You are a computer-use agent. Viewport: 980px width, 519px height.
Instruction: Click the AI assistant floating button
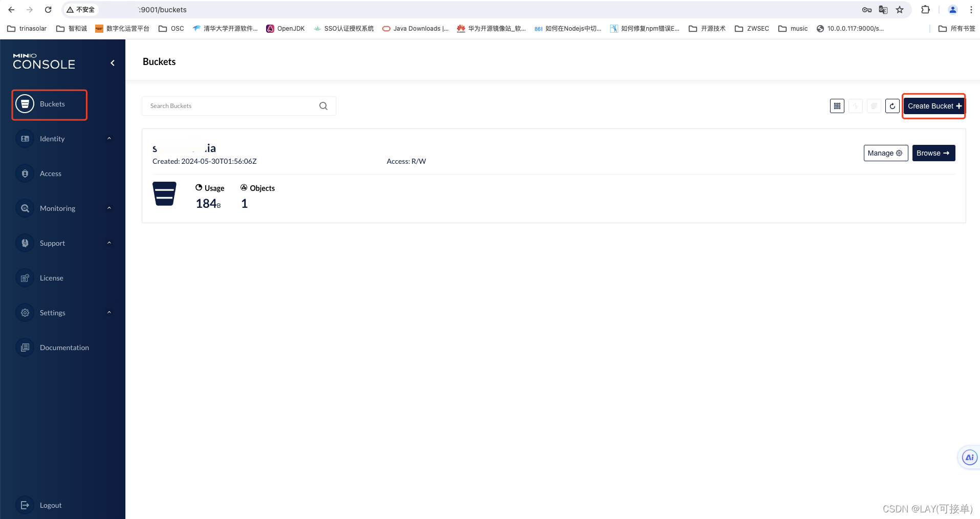click(969, 457)
